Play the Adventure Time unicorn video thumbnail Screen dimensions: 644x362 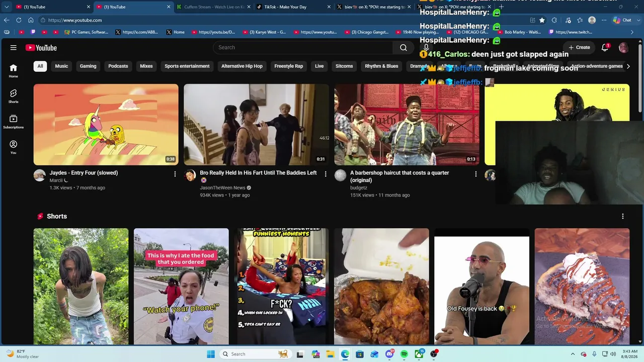106,125
